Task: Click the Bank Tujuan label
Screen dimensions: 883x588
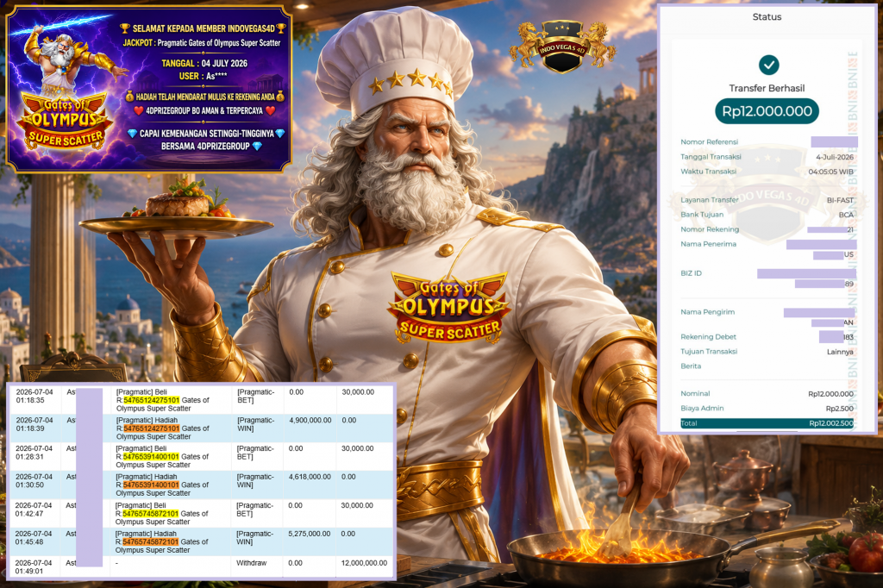Action: [x=702, y=215]
